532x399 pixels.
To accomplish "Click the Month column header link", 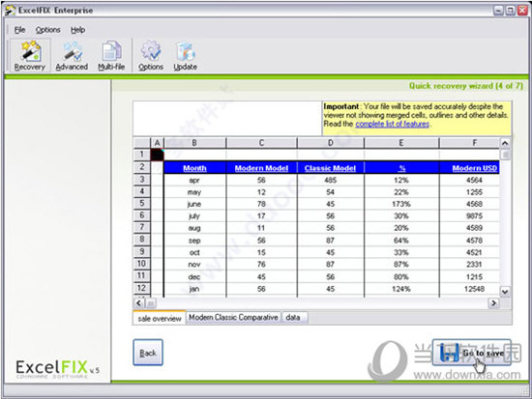I will coord(194,168).
